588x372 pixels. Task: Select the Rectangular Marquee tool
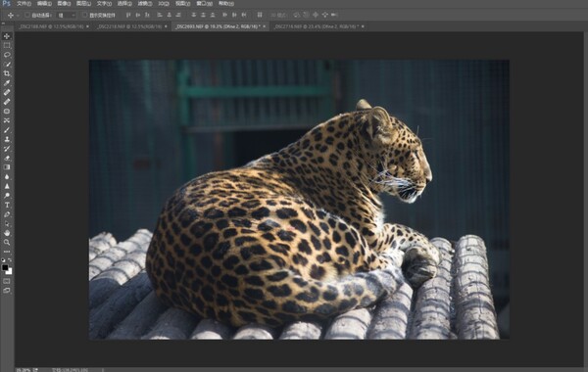click(x=7, y=46)
